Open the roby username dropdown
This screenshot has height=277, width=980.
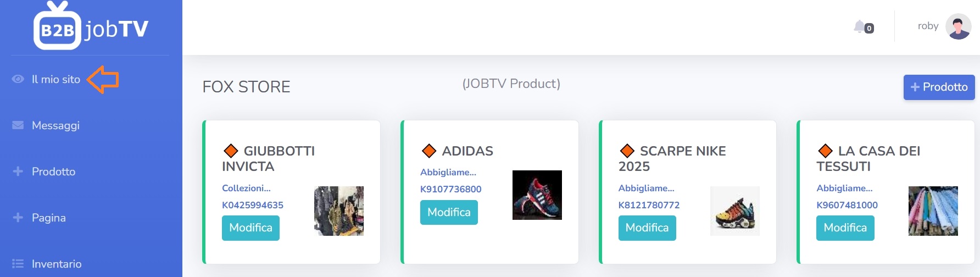(928, 26)
